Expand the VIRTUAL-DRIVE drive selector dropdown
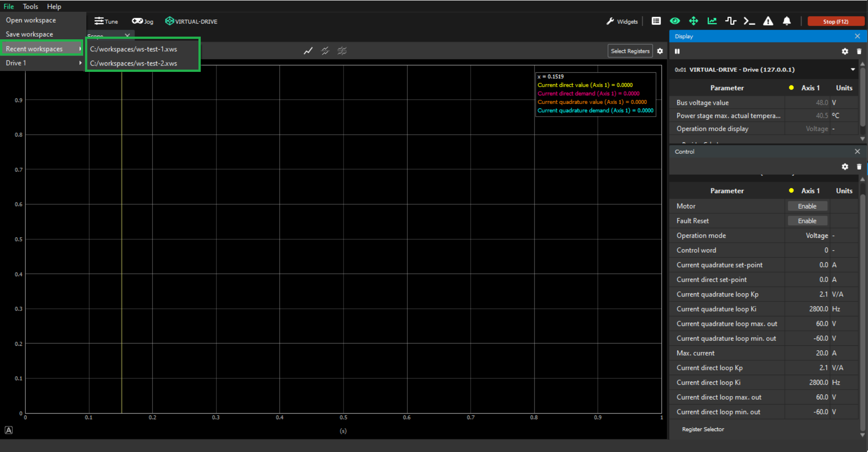Screen dimensions: 868x452 pyautogui.click(x=853, y=70)
